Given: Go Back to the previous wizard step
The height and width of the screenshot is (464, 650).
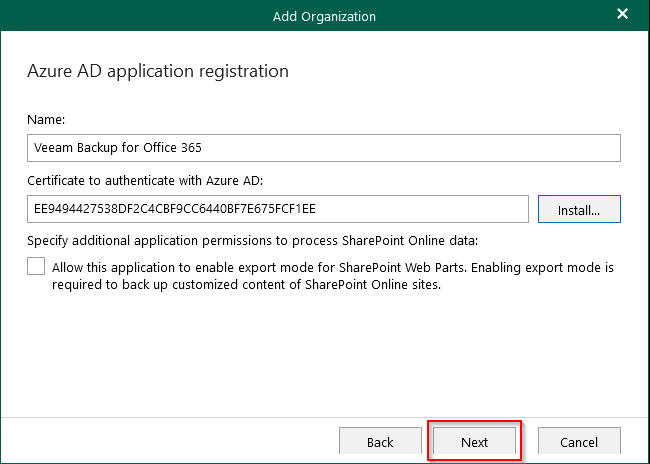Looking at the screenshot, I should pos(380,442).
